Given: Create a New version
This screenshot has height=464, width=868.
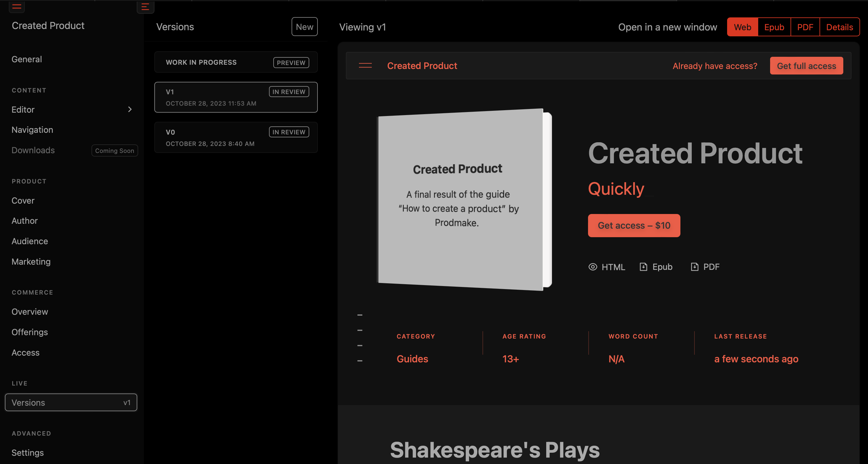Looking at the screenshot, I should [304, 27].
